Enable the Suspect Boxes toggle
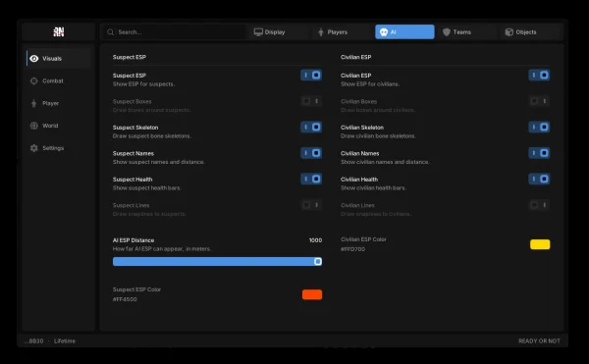This screenshot has height=364, width=589. tap(311, 101)
